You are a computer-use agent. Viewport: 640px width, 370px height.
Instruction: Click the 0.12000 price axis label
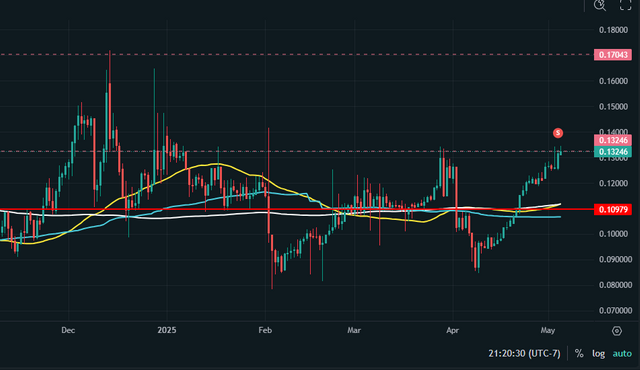[613, 183]
